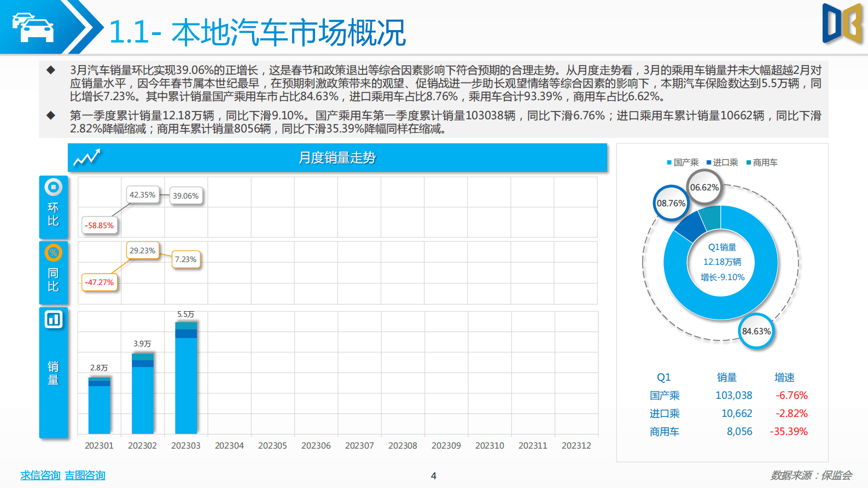Select the 202303 sales bar
Viewport: 868px width, 488px height.
186,377
